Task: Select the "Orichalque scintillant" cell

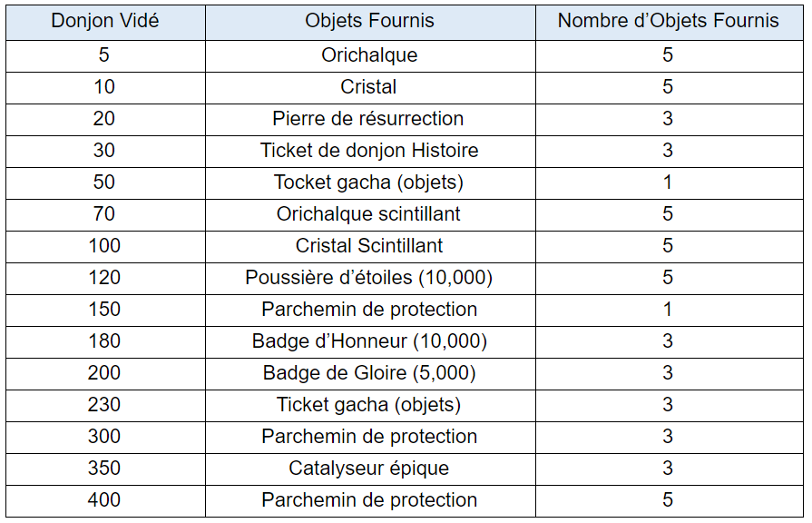Action: [x=369, y=214]
